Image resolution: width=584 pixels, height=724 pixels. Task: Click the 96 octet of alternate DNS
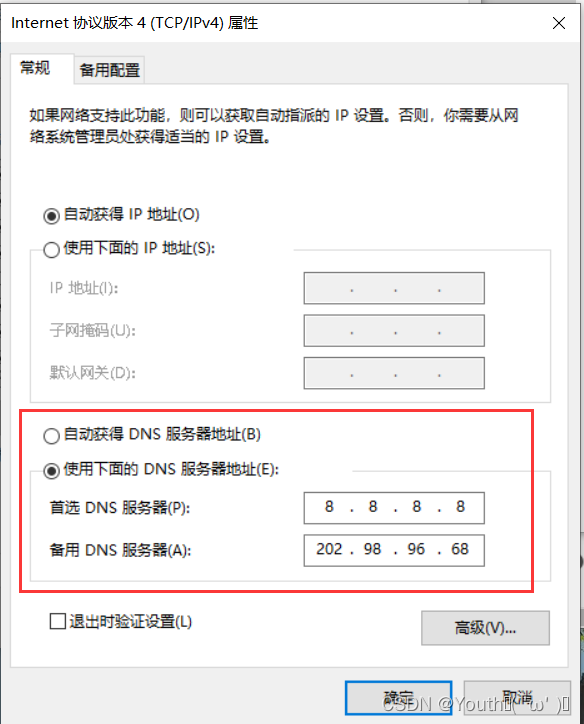click(x=416, y=549)
